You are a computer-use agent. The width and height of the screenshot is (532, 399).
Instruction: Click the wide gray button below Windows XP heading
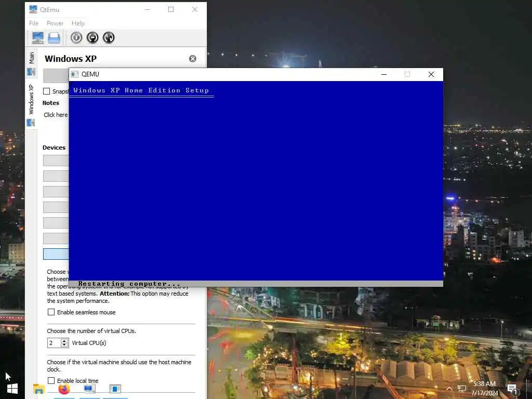(x=56, y=76)
